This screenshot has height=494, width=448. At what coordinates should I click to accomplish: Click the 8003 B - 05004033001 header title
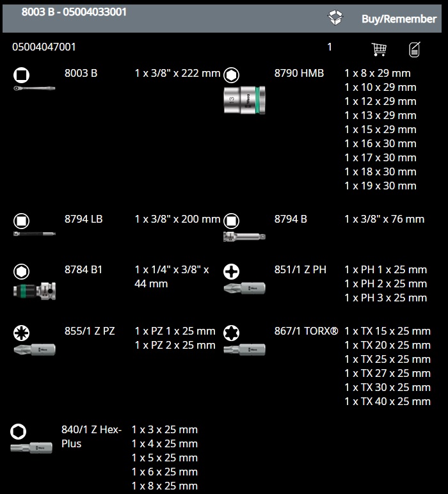pyautogui.click(x=74, y=12)
